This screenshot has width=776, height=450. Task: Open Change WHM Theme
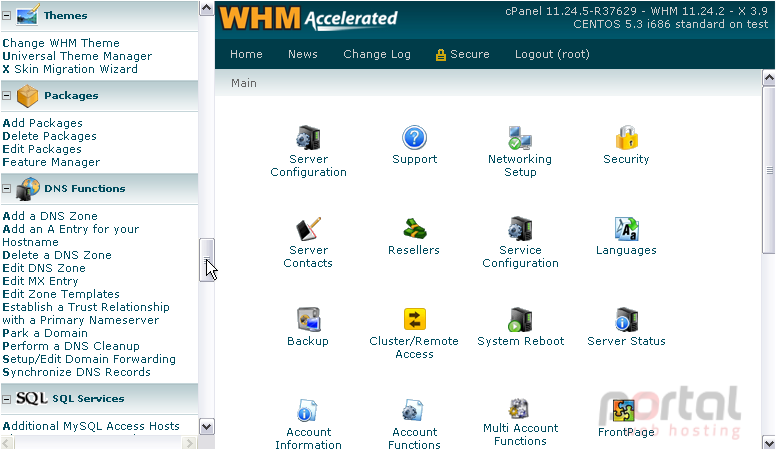tap(61, 43)
